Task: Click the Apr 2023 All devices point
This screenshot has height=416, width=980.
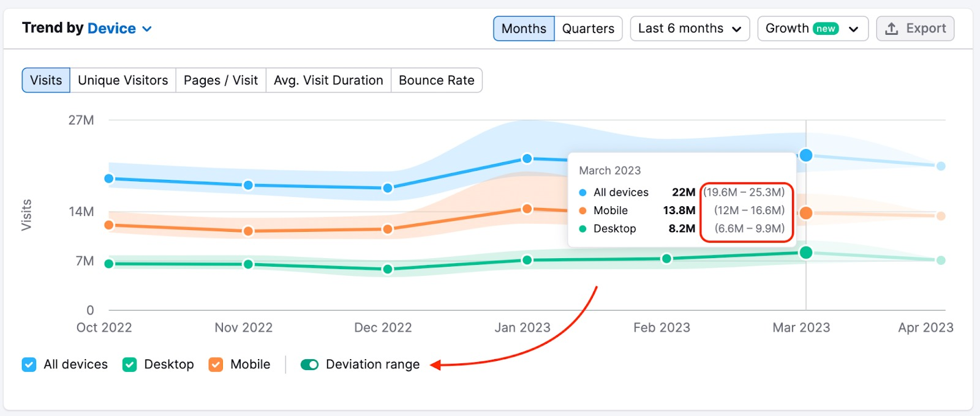Action: [941, 166]
